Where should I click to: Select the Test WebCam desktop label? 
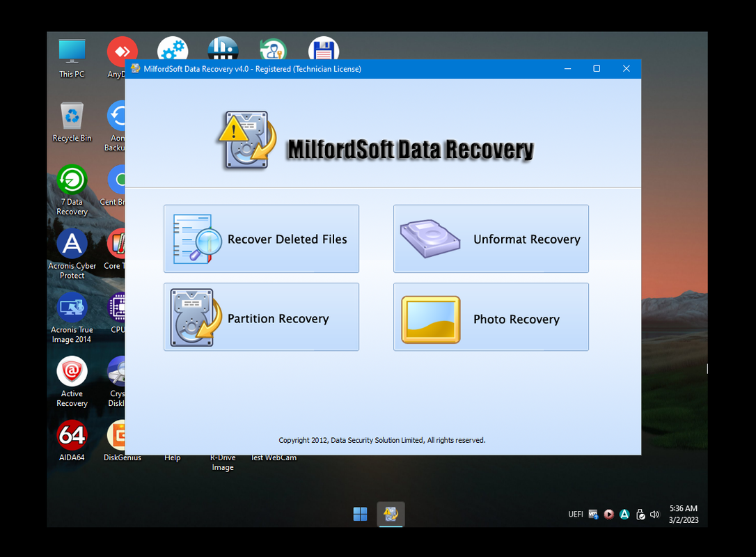point(274,457)
